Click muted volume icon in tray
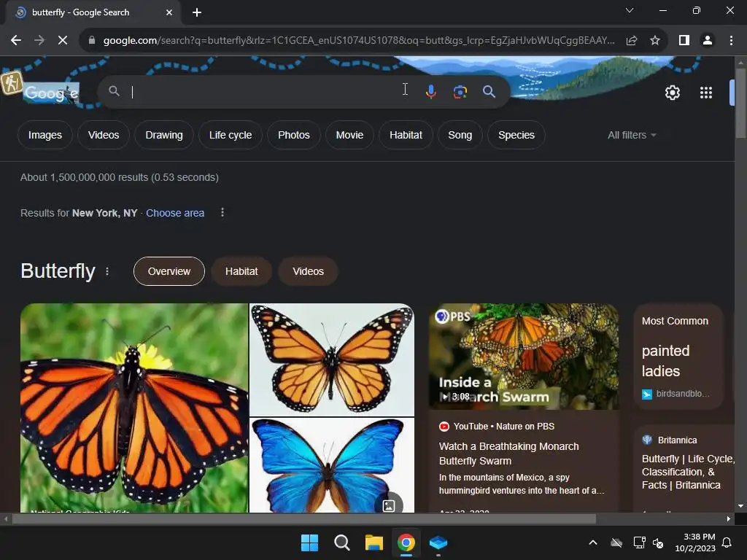The width and height of the screenshot is (747, 560). click(658, 542)
